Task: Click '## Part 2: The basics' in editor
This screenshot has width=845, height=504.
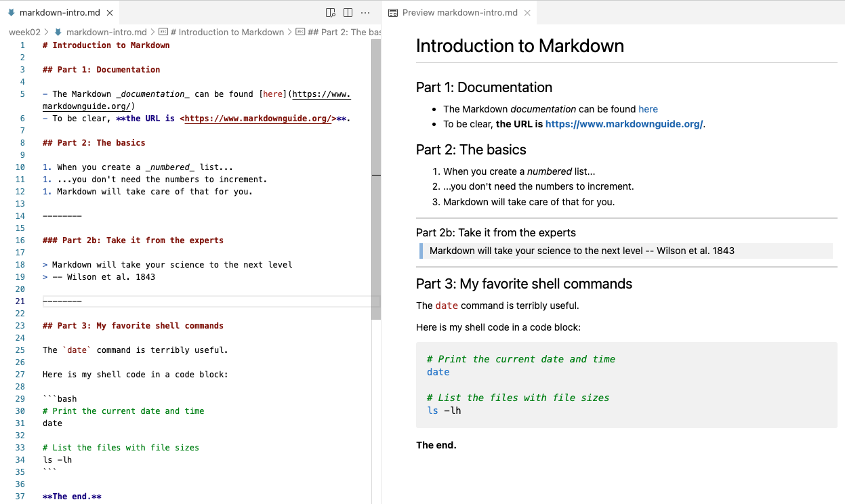Action: coord(94,143)
